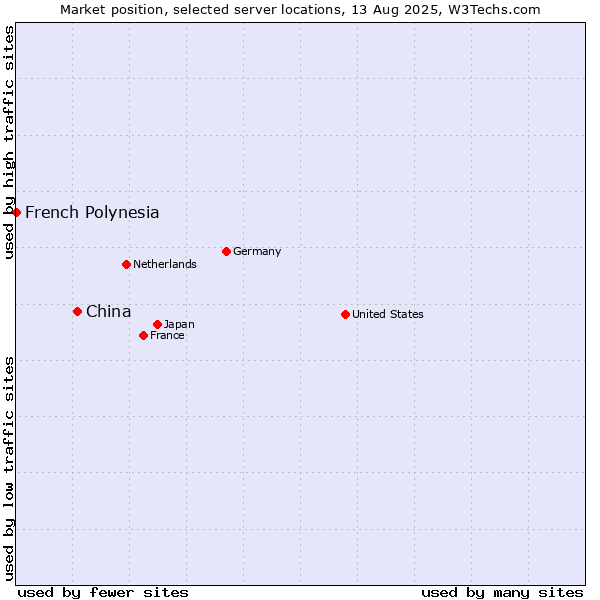The height and width of the screenshot is (600, 600).
Task: Click the United States red data point
Action: [x=346, y=315]
